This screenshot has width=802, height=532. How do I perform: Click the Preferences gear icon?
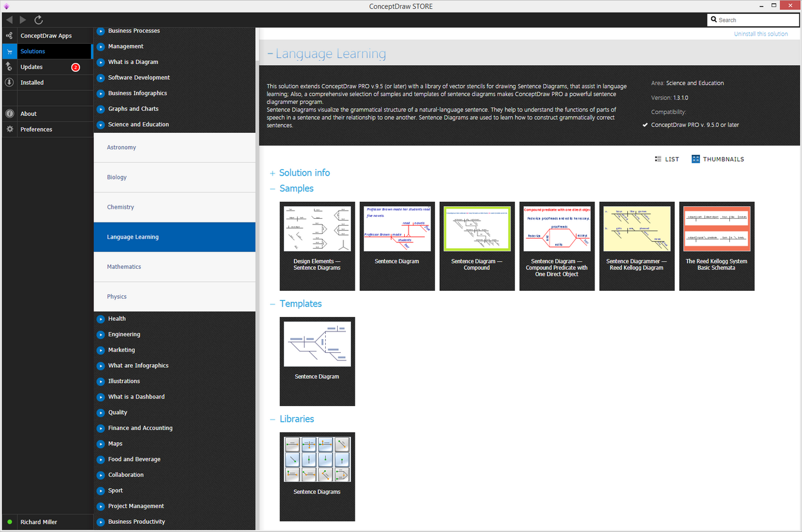pos(9,130)
